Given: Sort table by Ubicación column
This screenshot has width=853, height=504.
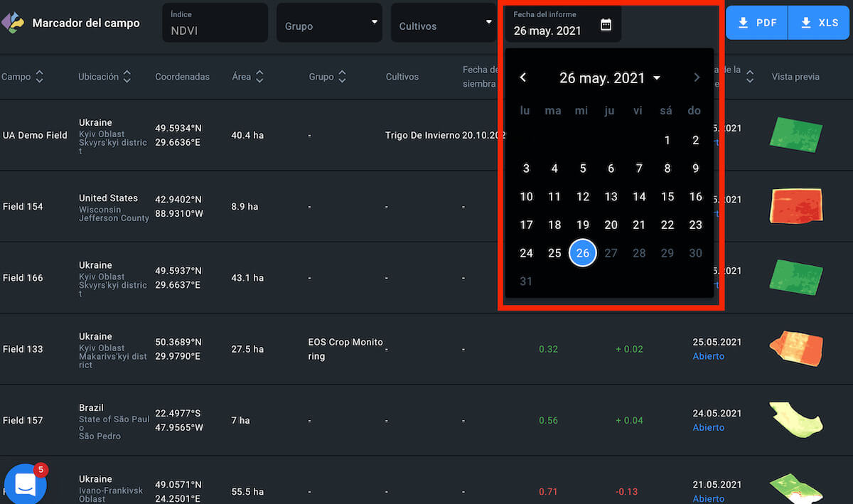Looking at the screenshot, I should (x=127, y=77).
